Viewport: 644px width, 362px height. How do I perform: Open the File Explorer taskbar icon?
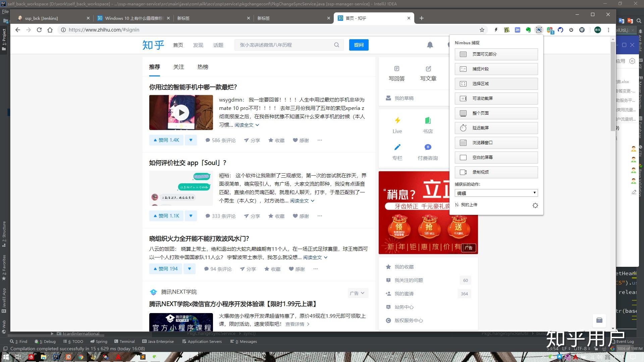tap(43, 357)
